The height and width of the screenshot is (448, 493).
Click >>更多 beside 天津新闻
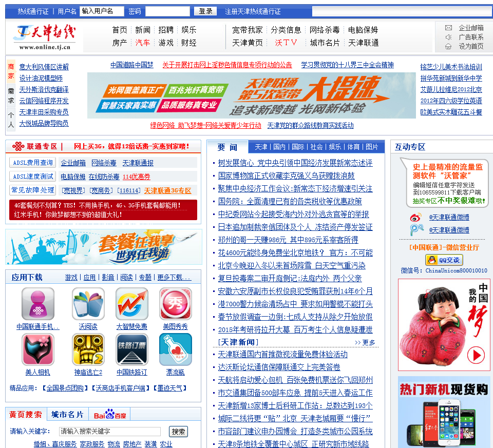coord(365,342)
